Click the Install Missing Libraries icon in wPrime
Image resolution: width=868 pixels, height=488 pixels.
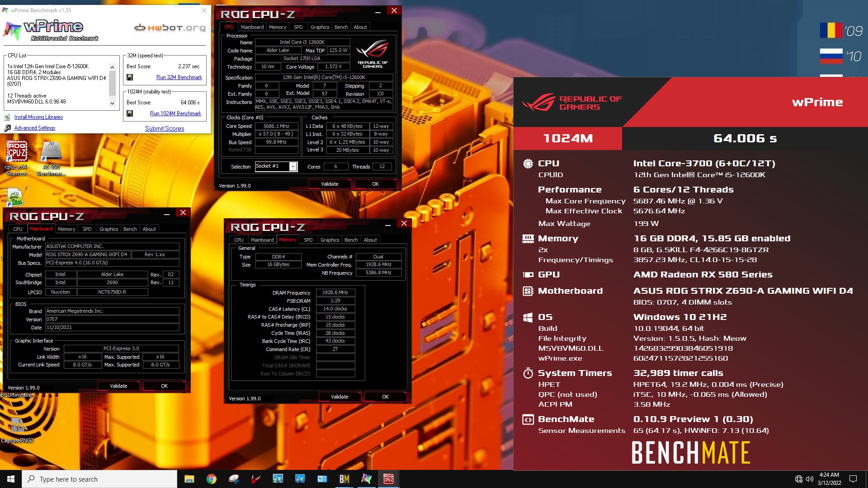click(x=7, y=117)
